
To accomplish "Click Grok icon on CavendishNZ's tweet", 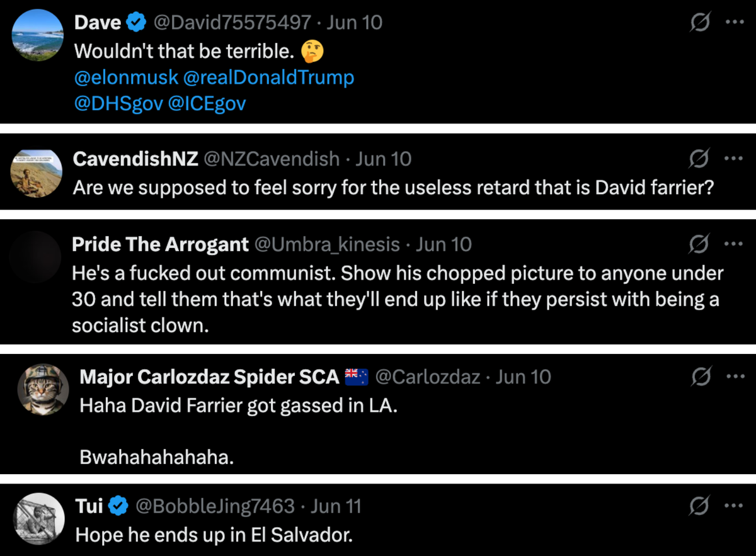I will [x=699, y=159].
